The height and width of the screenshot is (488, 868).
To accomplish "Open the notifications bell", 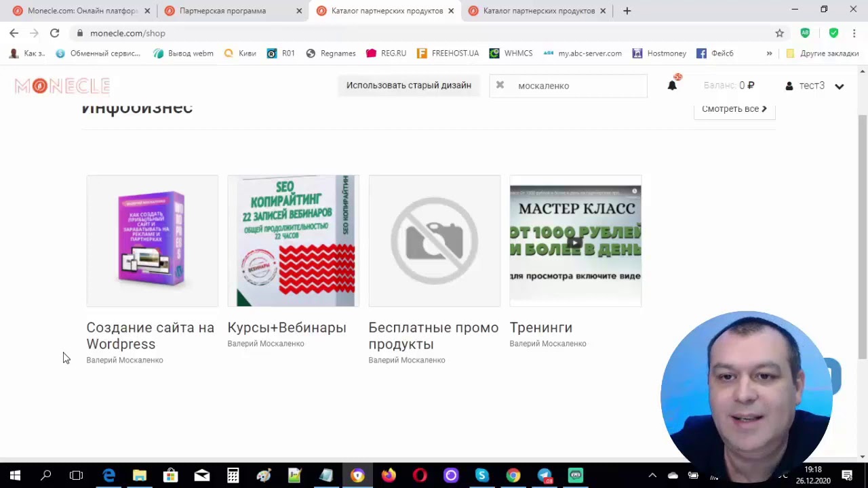I will click(672, 85).
